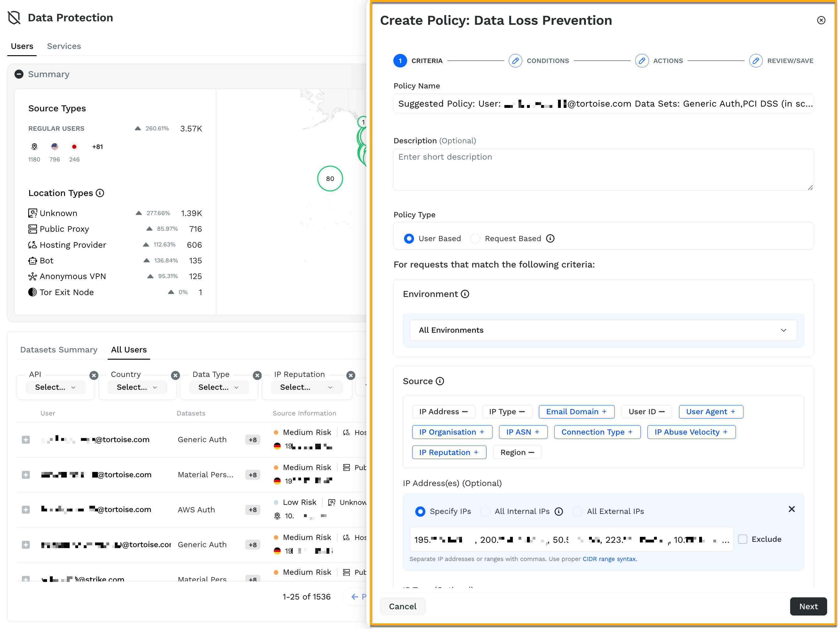Clear the Country filter
Screen dimensions: 840x629
coord(175,375)
